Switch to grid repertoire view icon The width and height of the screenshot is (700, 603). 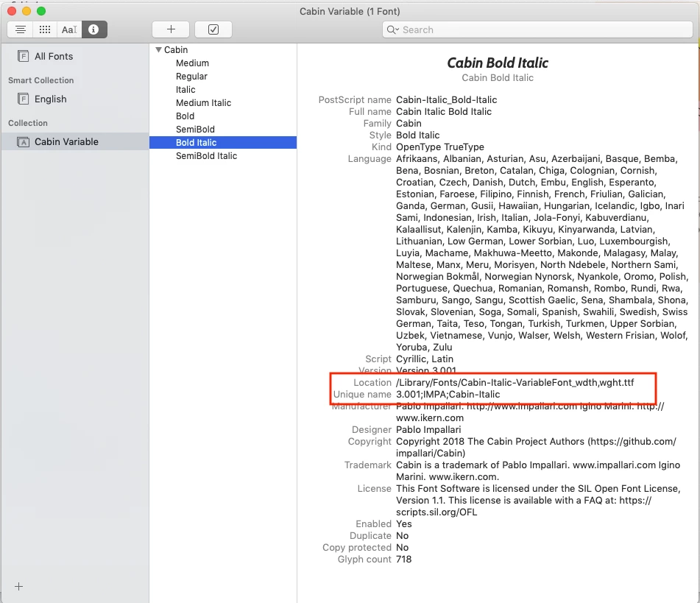tap(45, 29)
